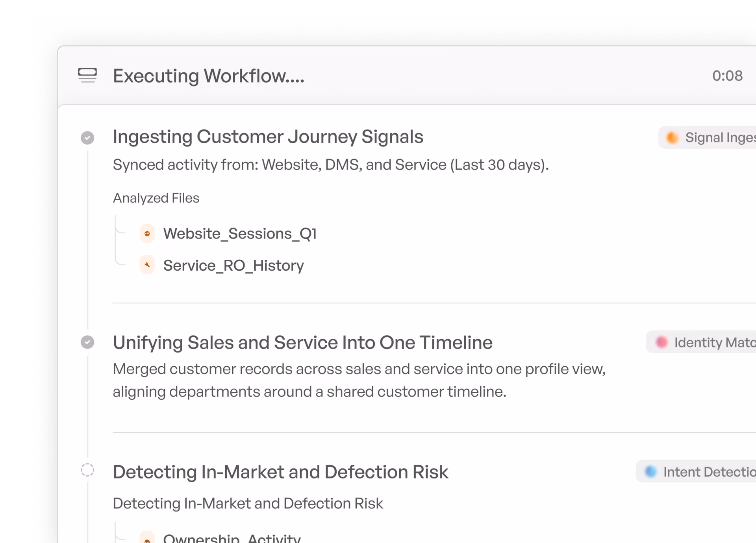
Task: Click the wrench icon beside Service_RO_History
Action: pos(147,265)
